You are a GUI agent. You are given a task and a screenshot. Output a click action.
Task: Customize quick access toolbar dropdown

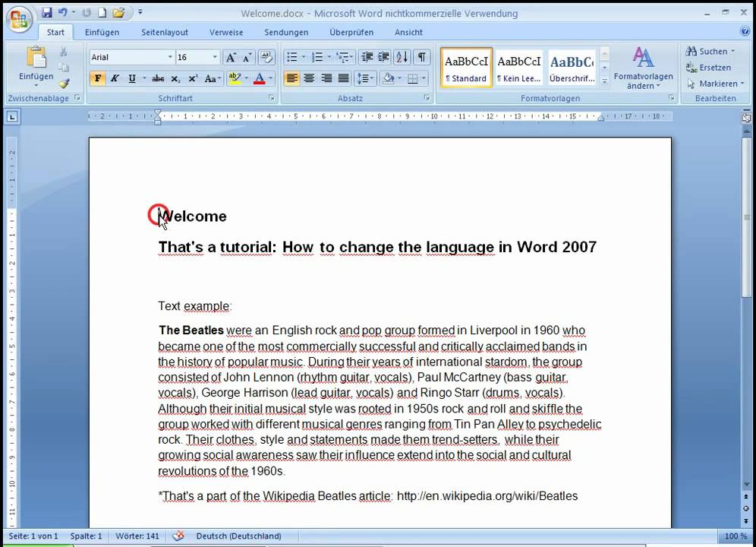(140, 12)
